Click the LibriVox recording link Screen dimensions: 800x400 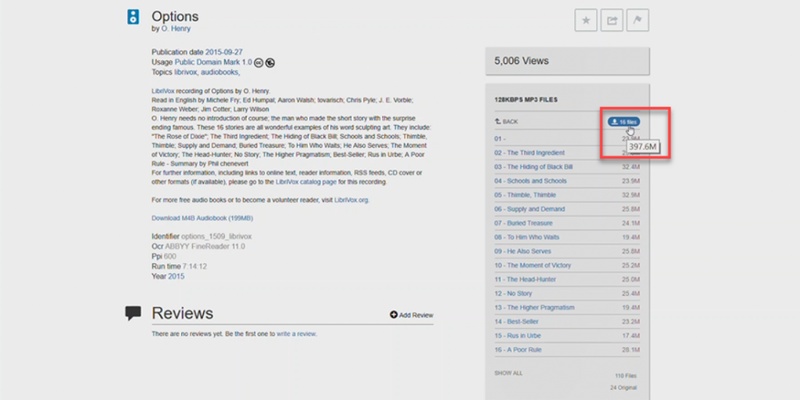point(163,91)
